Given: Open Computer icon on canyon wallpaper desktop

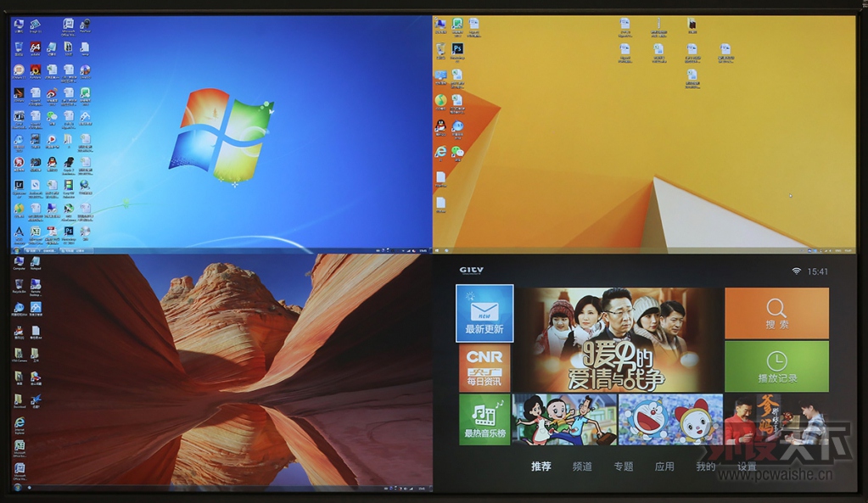Looking at the screenshot, I should tap(19, 261).
